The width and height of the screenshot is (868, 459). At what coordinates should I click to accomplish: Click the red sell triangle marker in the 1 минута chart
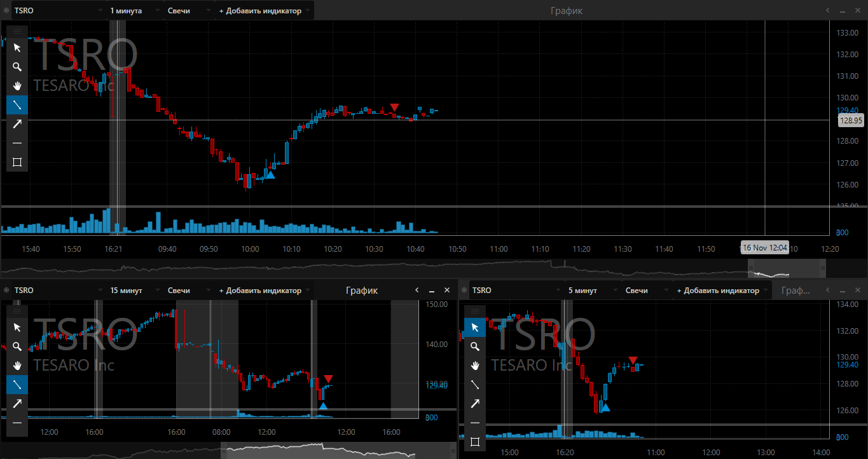click(x=394, y=107)
